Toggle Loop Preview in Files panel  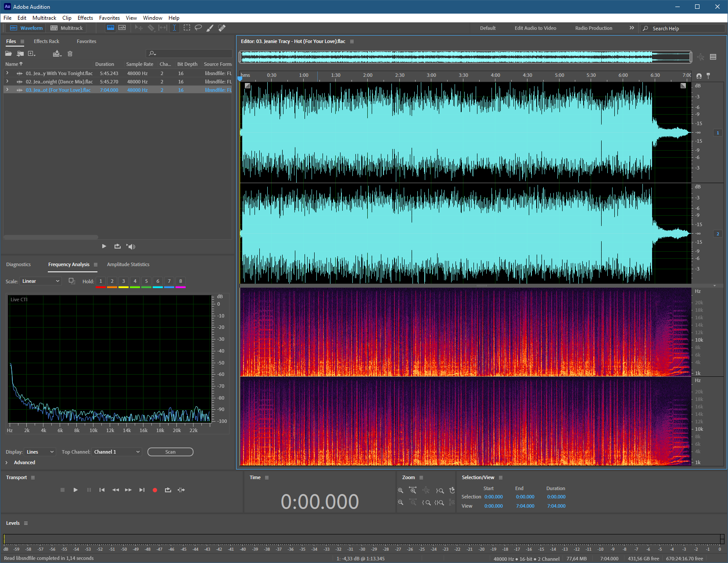tap(117, 246)
